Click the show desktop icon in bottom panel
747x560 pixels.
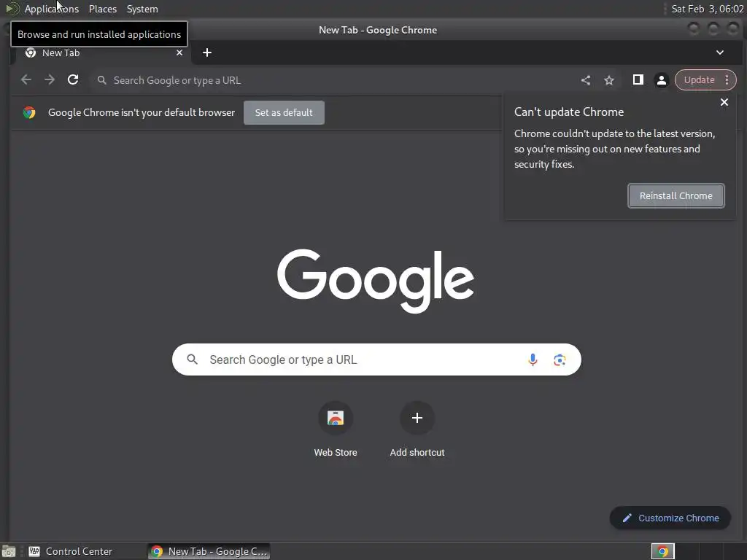(9, 551)
